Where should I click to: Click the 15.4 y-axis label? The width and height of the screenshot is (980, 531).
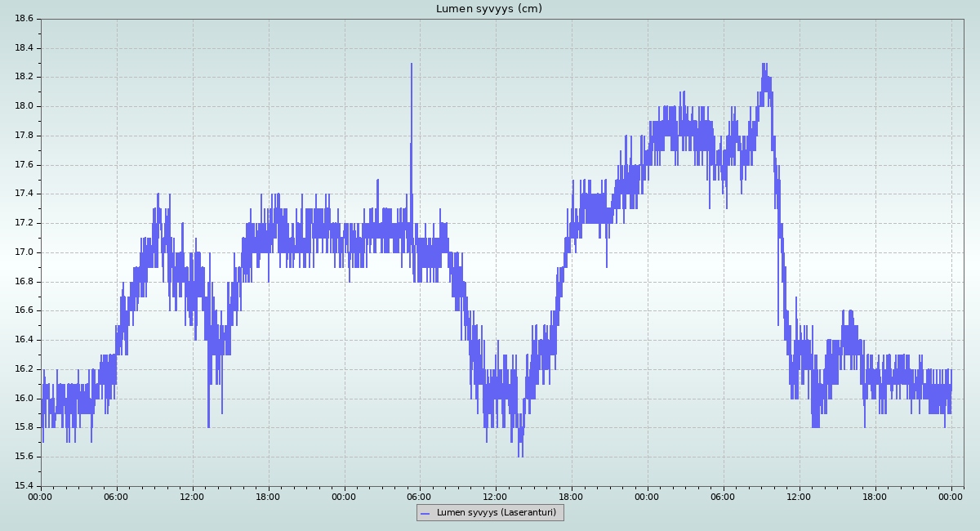click(23, 486)
